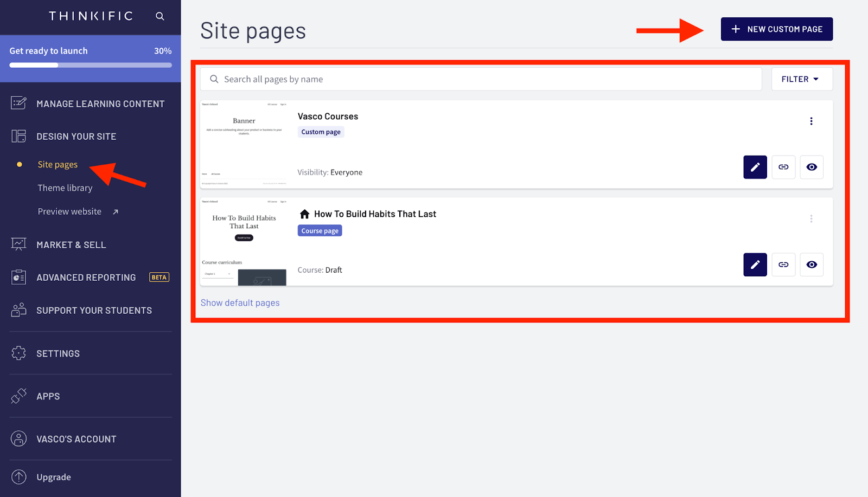Click the home icon beside How To Build Habits
The width and height of the screenshot is (868, 497).
[x=304, y=214]
